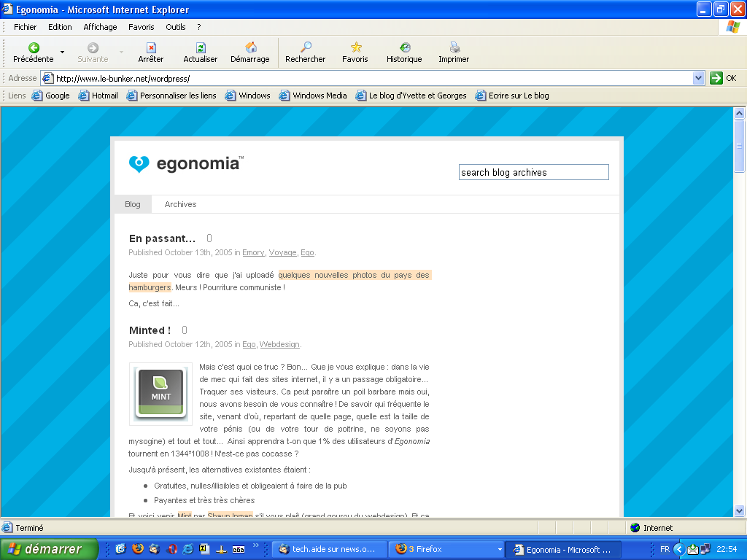Expand the Firefox taskbar group dropdown
Viewport: 747px width, 560px height.
pyautogui.click(x=500, y=549)
